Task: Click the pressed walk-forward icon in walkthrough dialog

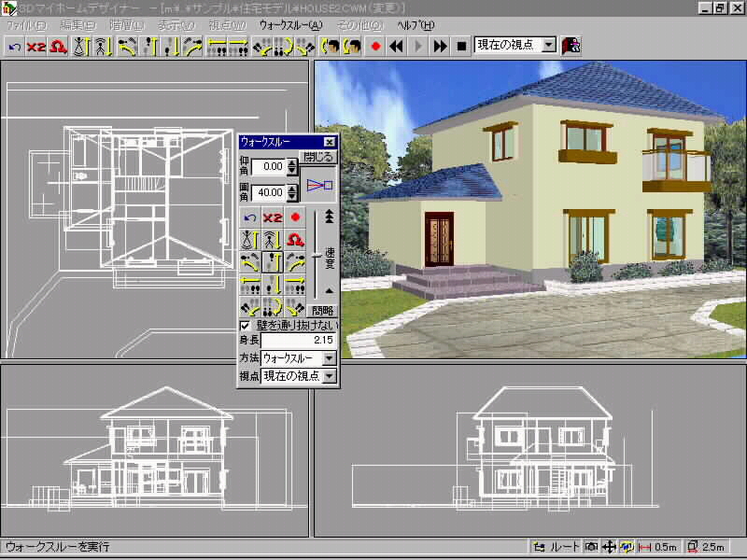Action: [273, 262]
